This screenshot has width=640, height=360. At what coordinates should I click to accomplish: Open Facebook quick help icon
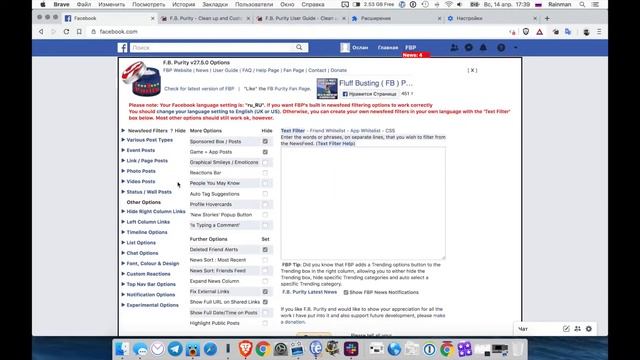[501, 48]
